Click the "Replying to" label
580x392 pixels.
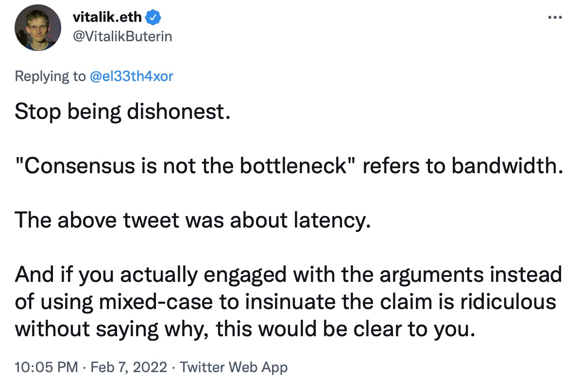point(50,76)
